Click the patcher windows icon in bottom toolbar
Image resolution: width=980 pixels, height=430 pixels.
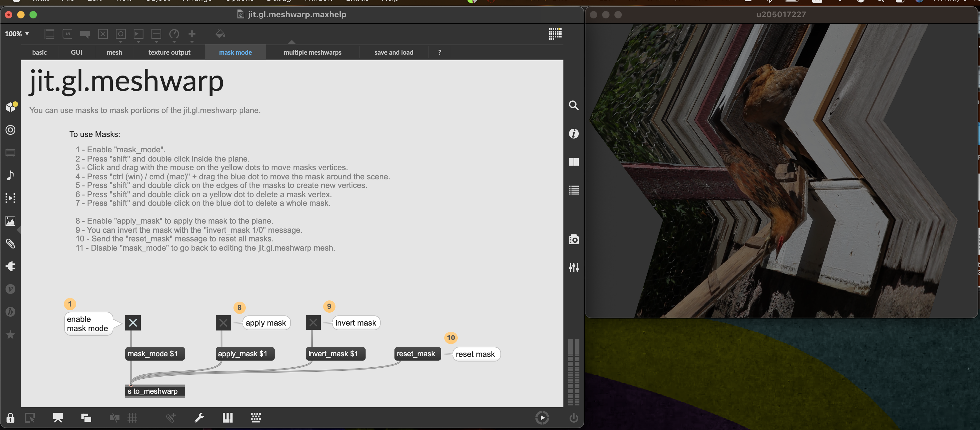pyautogui.click(x=86, y=418)
